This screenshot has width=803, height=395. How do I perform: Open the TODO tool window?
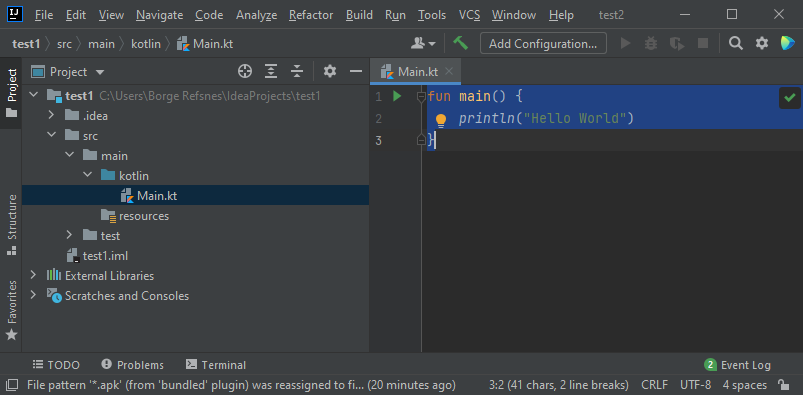pos(56,365)
